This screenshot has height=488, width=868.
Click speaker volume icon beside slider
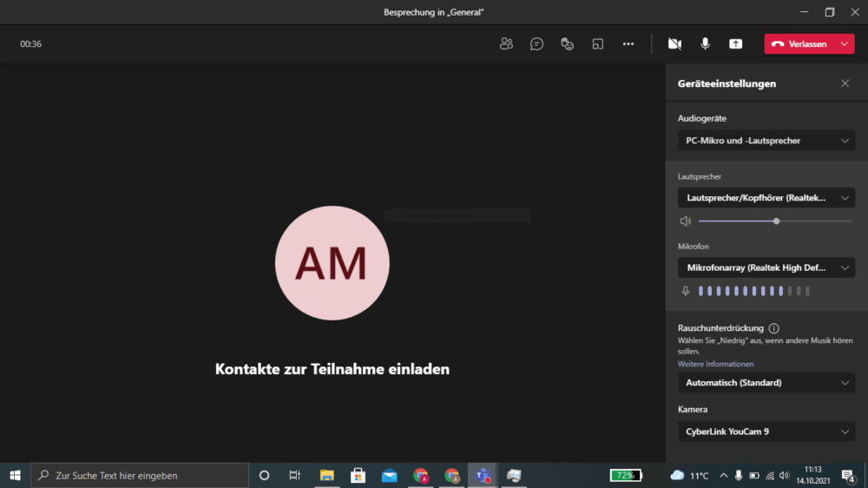686,221
